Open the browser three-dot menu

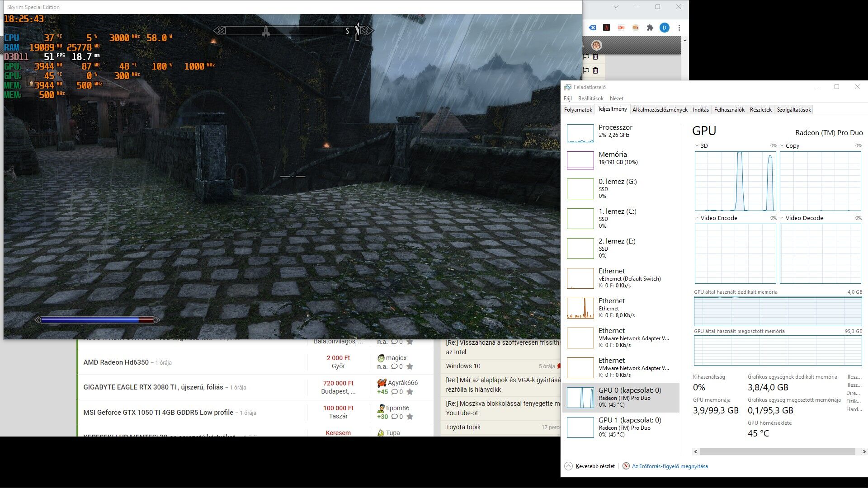[x=679, y=28]
